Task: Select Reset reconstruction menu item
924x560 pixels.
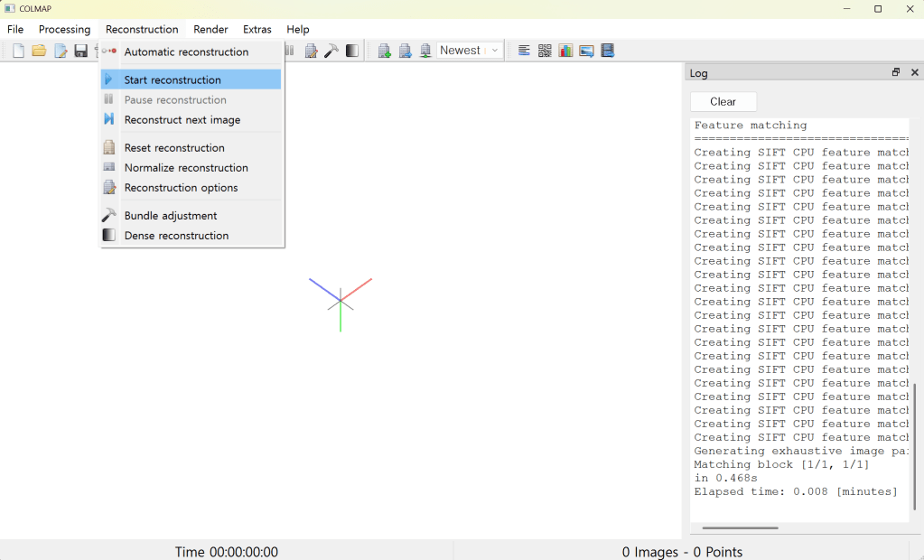Action: 174,148
